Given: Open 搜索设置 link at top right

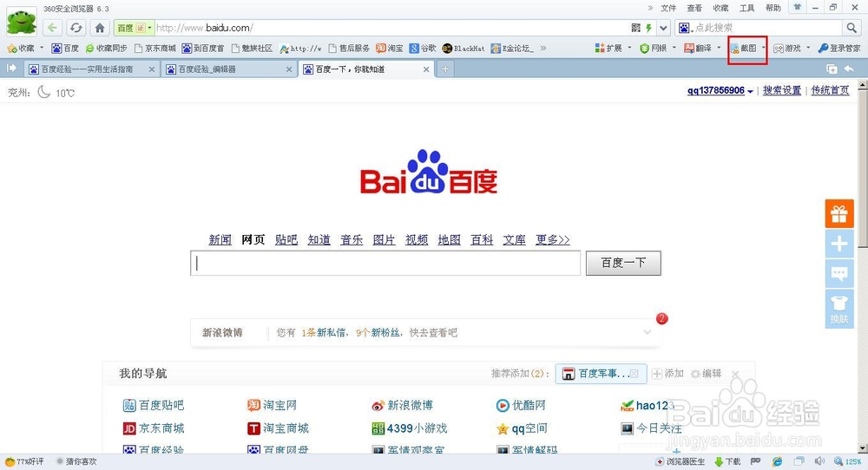Looking at the screenshot, I should click(782, 91).
